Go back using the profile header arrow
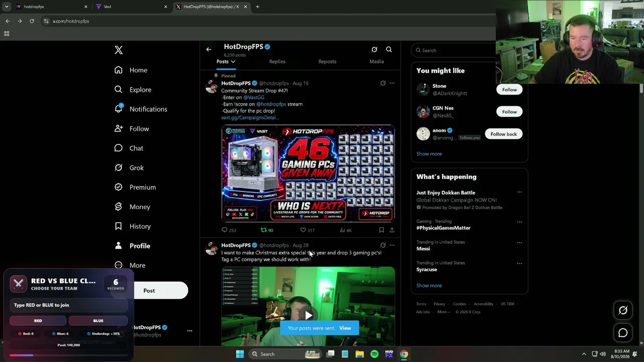Image resolution: width=644 pixels, height=362 pixels. 209,49
